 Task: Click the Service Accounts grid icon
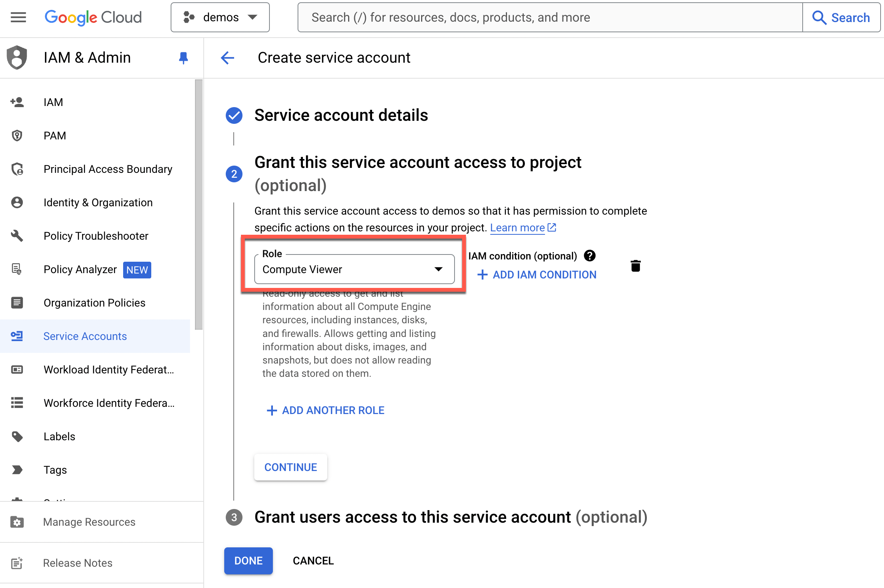click(18, 336)
